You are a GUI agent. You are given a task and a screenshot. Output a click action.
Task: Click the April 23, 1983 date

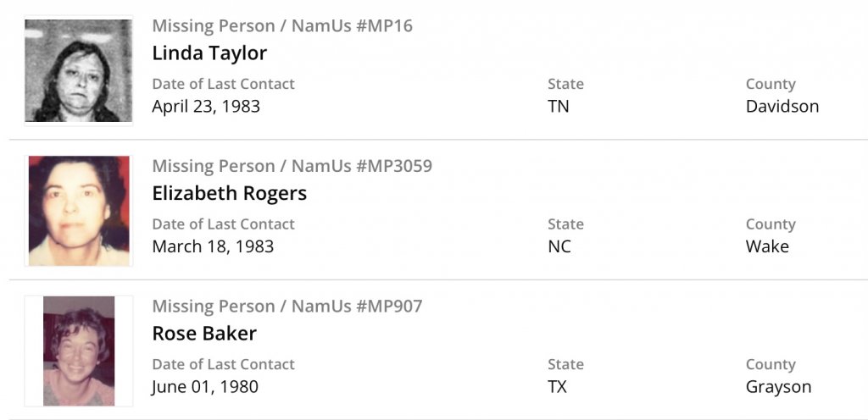[x=206, y=107]
